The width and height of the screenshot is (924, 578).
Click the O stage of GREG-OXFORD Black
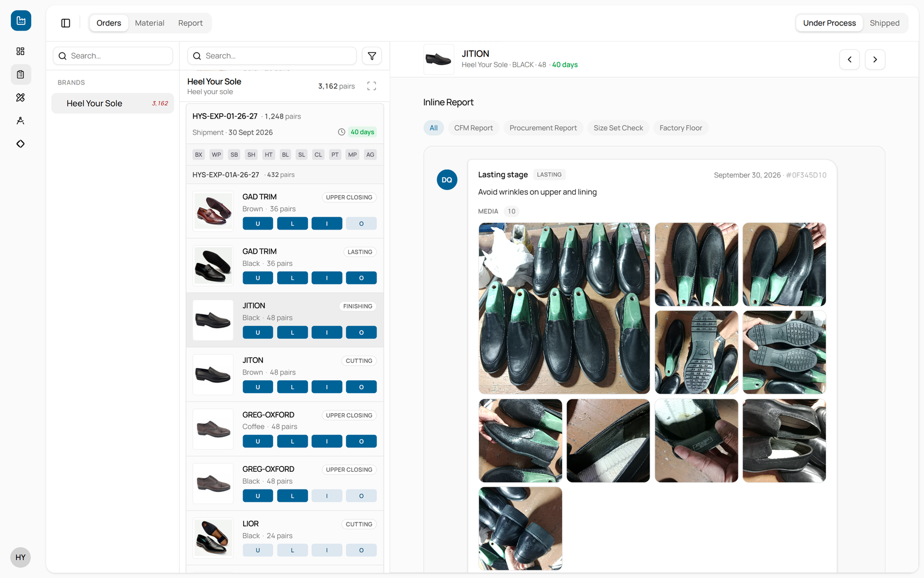(362, 496)
